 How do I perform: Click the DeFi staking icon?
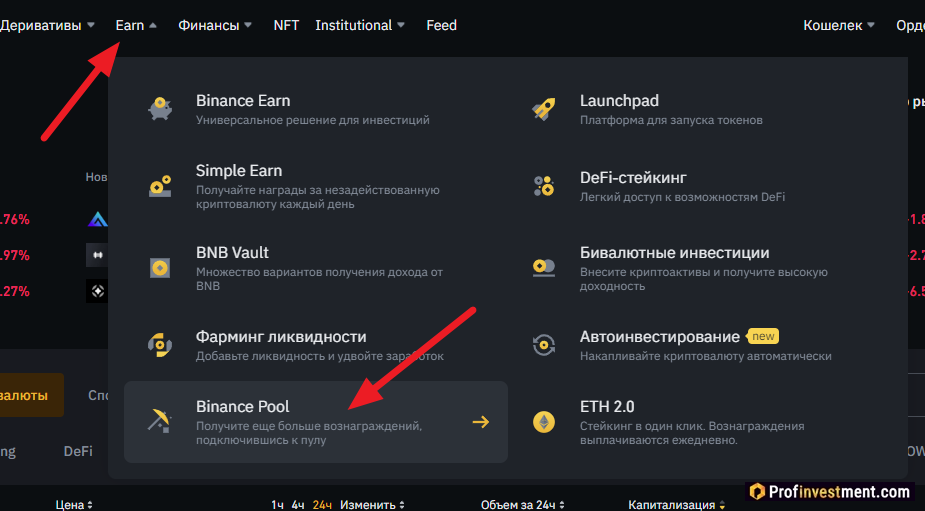(x=544, y=185)
